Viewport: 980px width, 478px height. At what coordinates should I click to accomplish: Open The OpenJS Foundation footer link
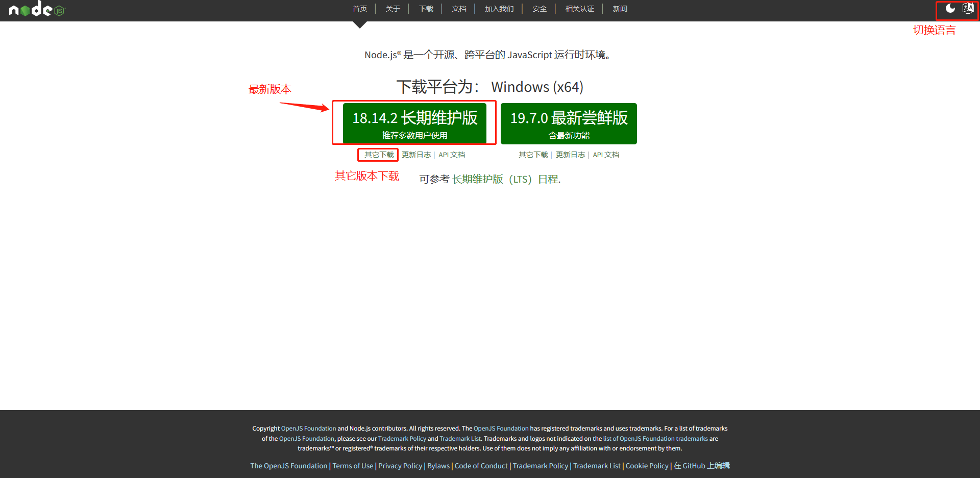(x=289, y=466)
